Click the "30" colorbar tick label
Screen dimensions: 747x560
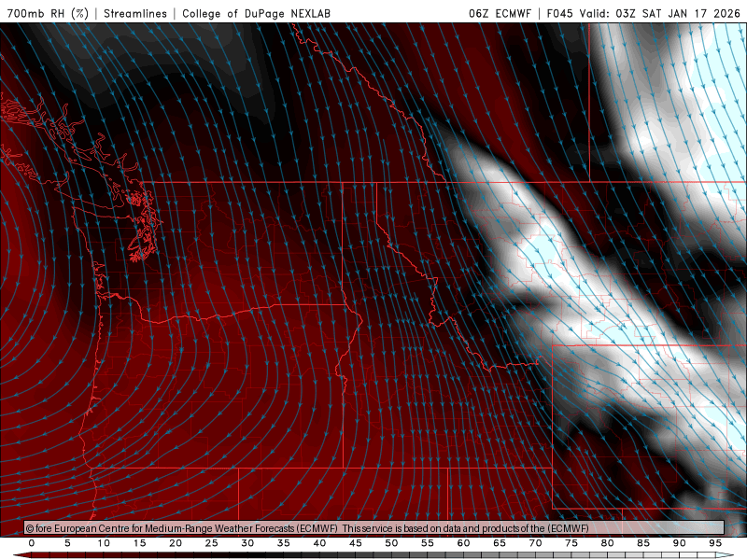pos(247,543)
